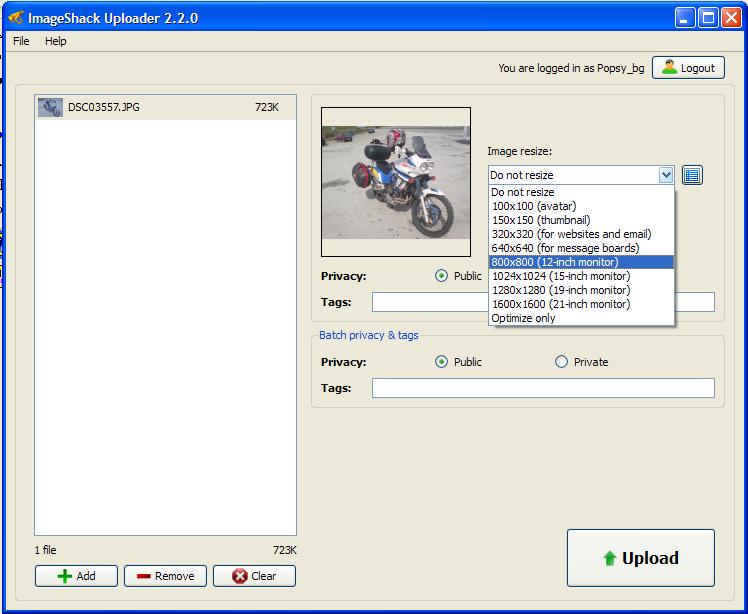Select 1280x1280 (19-inch monitor) option

[x=581, y=290]
